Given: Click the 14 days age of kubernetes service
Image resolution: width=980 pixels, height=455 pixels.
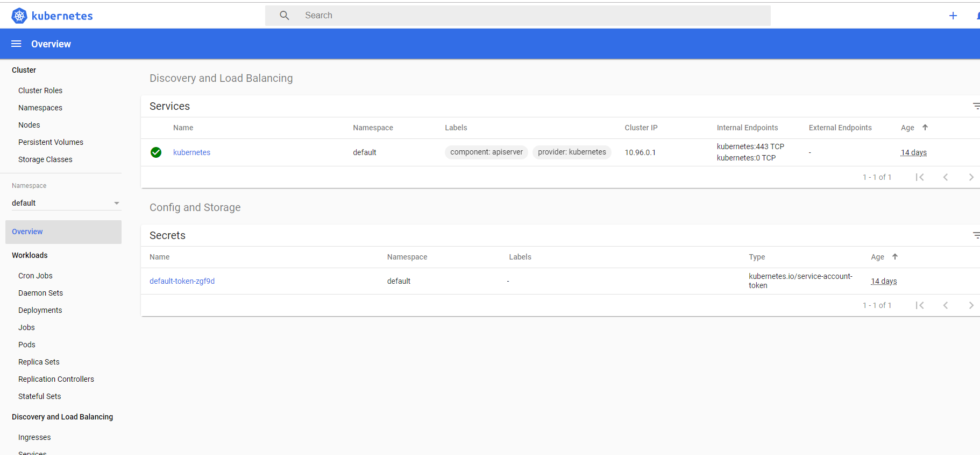Looking at the screenshot, I should pos(914,152).
